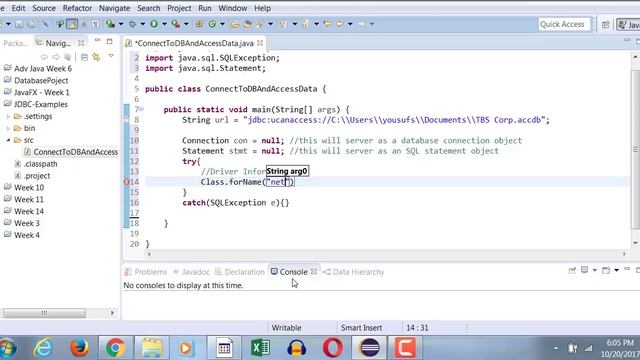Open the Run menu
This screenshot has width=640, height=360.
pos(205,8)
